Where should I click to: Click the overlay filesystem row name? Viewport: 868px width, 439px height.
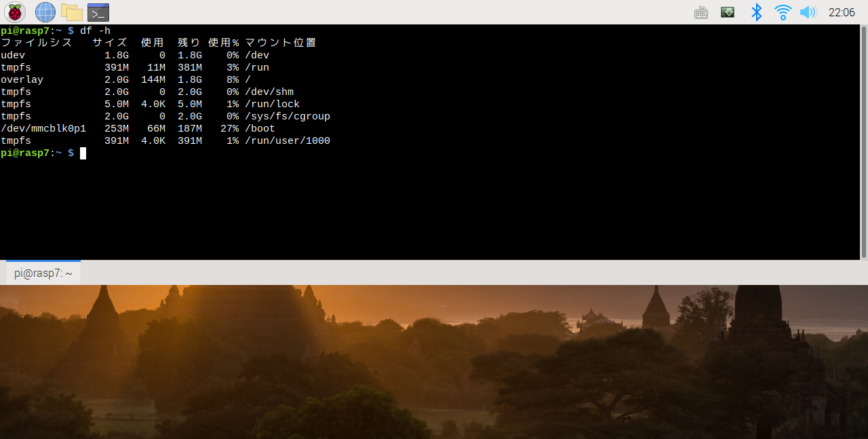[22, 79]
